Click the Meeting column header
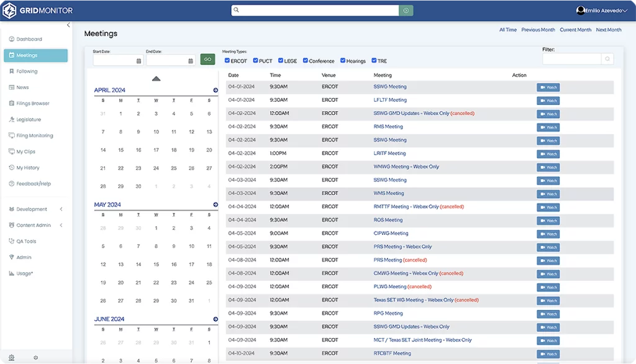Viewport: 636px width, 364px height. point(383,76)
